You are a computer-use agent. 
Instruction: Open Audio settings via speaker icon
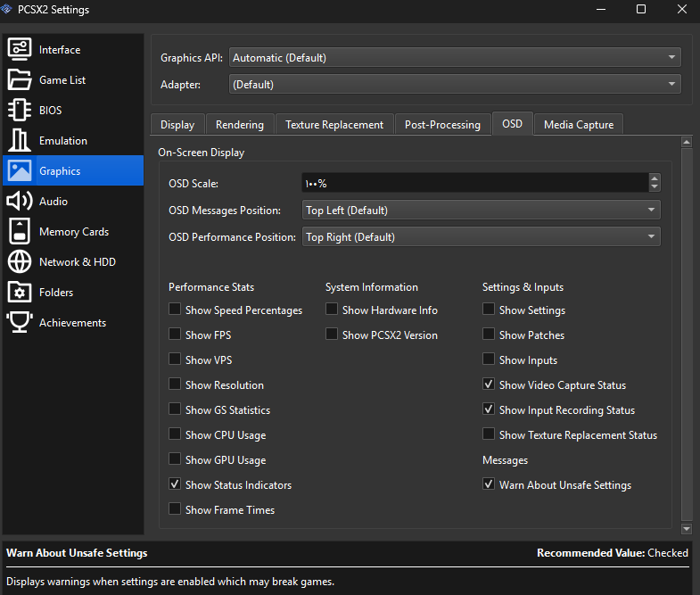20,201
